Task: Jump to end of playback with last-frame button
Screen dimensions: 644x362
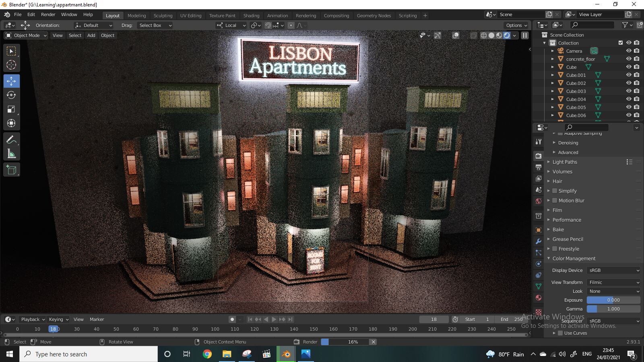Action: pyautogui.click(x=290, y=319)
